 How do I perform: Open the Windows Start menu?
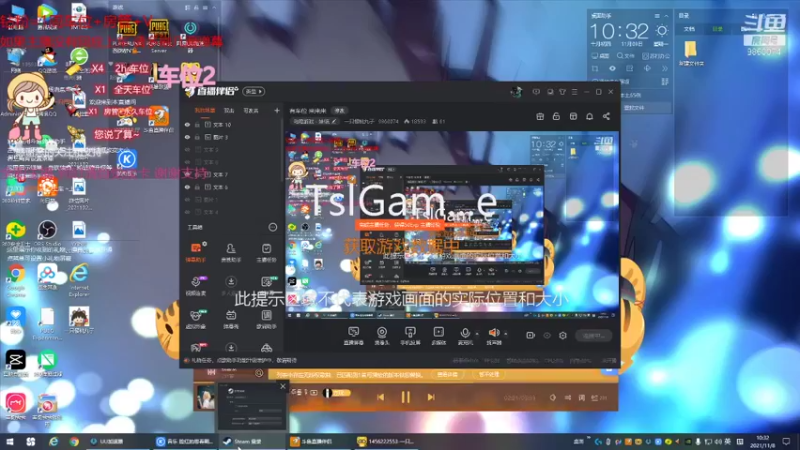[x=10, y=441]
